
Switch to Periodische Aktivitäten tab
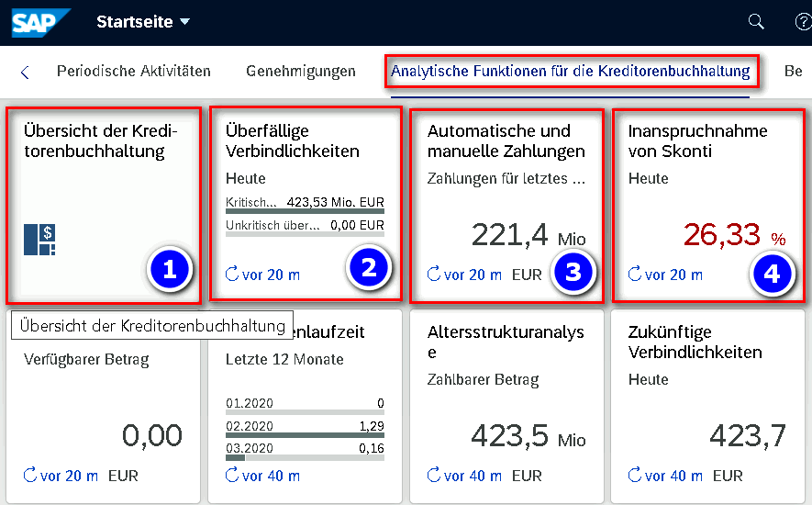[133, 71]
